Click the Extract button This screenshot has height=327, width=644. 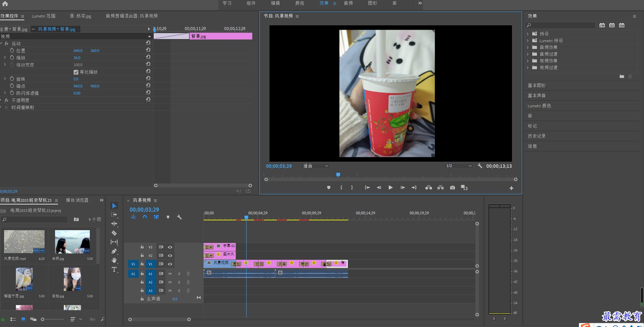pyautogui.click(x=440, y=188)
